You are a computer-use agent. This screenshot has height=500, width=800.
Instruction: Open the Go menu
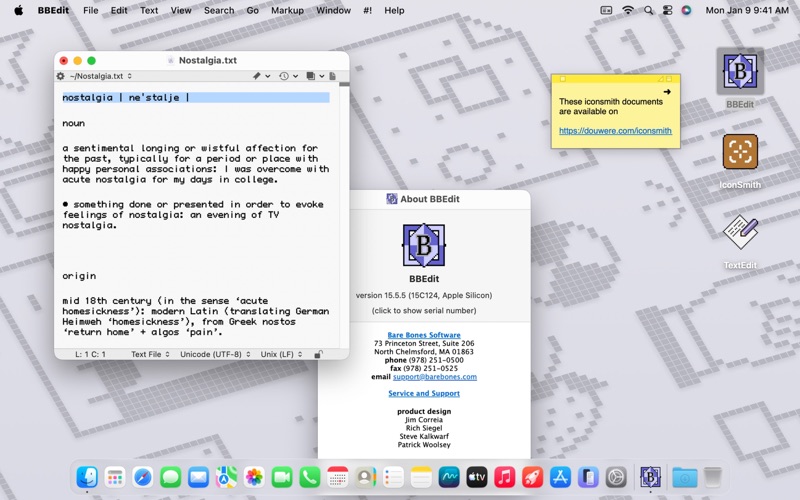(x=253, y=10)
